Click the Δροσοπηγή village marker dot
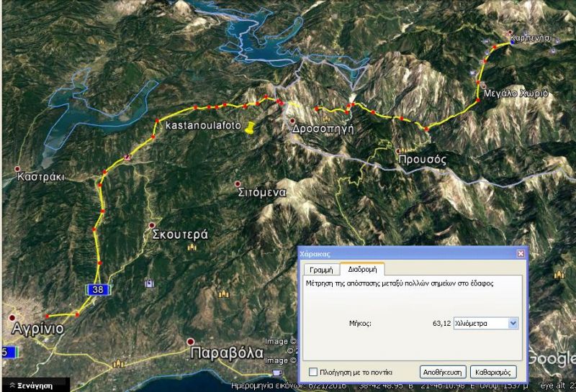The height and width of the screenshot is (392, 576). (293, 121)
